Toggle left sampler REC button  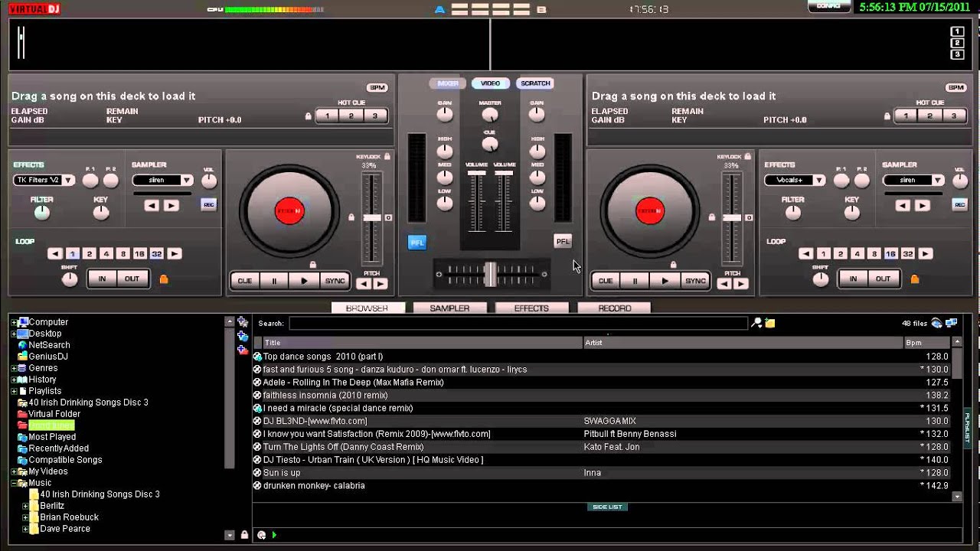pyautogui.click(x=208, y=204)
